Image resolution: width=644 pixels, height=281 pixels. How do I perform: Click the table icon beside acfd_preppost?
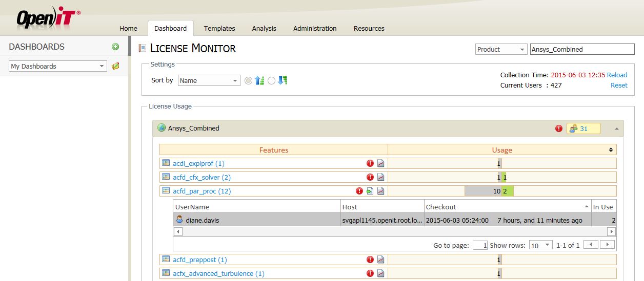pos(166,260)
